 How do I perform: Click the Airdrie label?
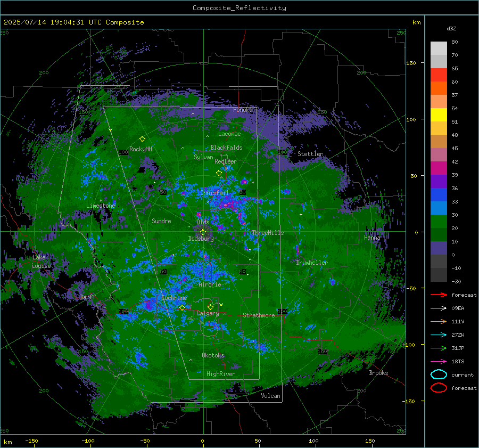pyautogui.click(x=210, y=284)
